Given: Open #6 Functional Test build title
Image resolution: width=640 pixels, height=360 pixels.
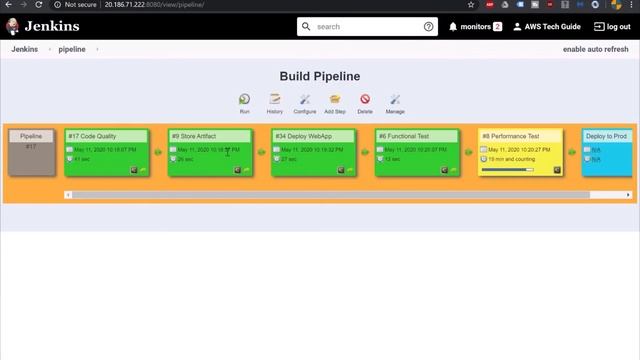Looking at the screenshot, I should coord(404,136).
